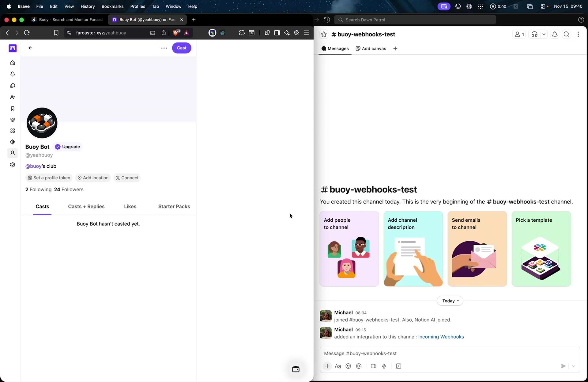The width and height of the screenshot is (588, 382).
Task: Click the Brave Shields icon
Action: tap(176, 33)
